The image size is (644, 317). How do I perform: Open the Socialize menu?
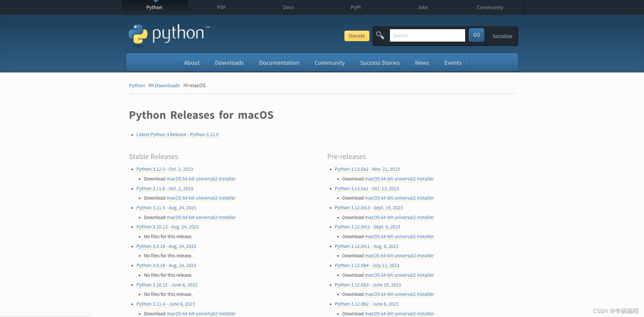coord(502,36)
